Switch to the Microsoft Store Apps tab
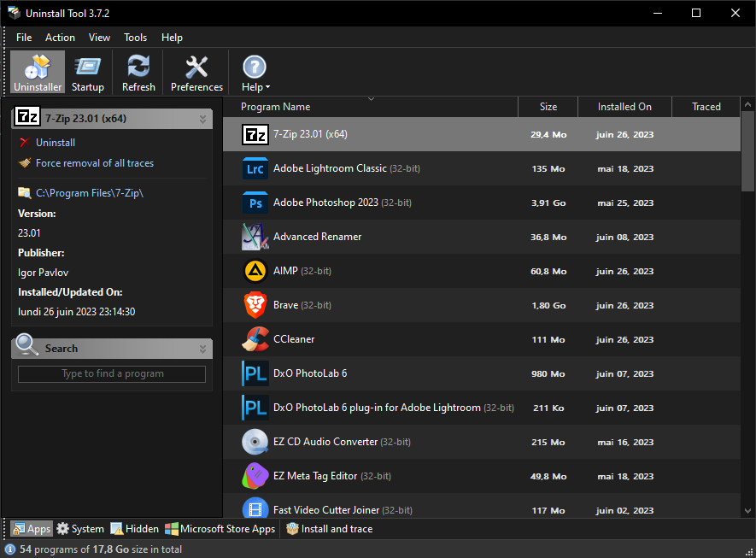The height and width of the screenshot is (558, 756). pyautogui.click(x=220, y=529)
